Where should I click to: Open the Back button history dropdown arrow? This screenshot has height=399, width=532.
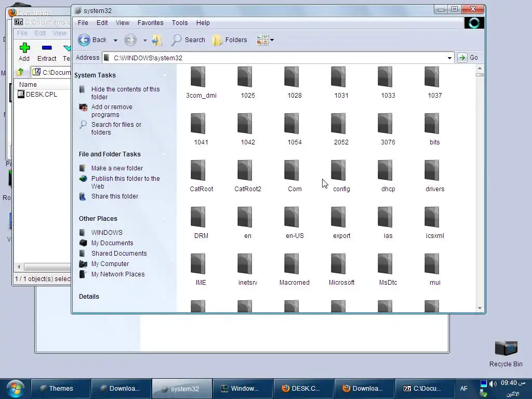pos(115,41)
